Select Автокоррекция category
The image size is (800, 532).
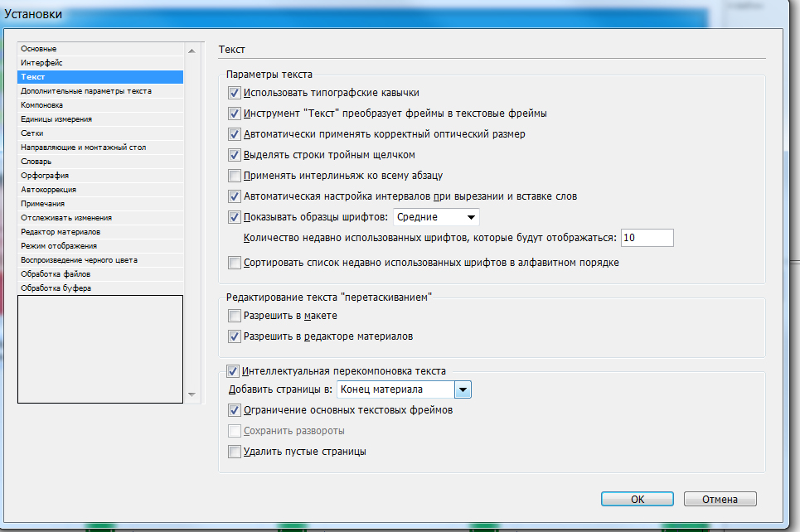[100, 189]
